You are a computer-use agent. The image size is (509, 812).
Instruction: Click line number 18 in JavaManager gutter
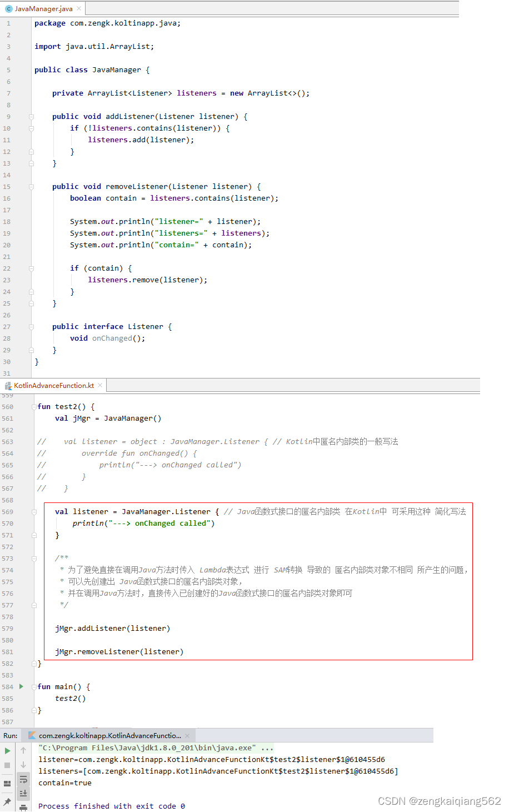pyautogui.click(x=7, y=222)
